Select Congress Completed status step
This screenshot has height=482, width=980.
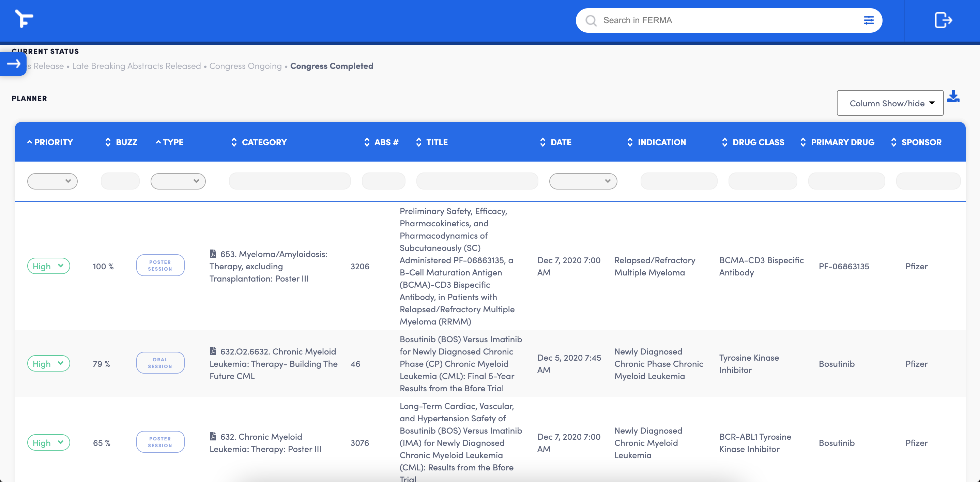332,66
